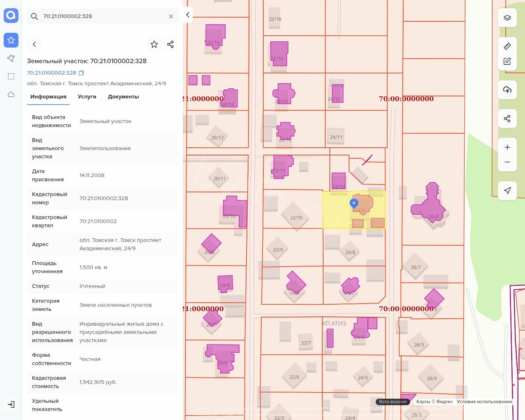The width and height of the screenshot is (525, 420).
Task: Open the cloud icon in sidebar
Action: [x=11, y=94]
